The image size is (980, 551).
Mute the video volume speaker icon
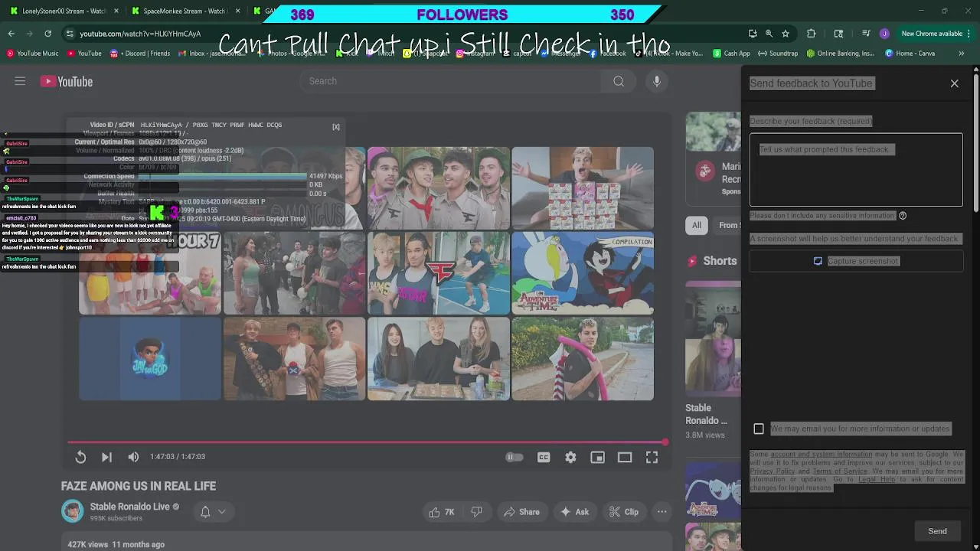[x=133, y=457]
